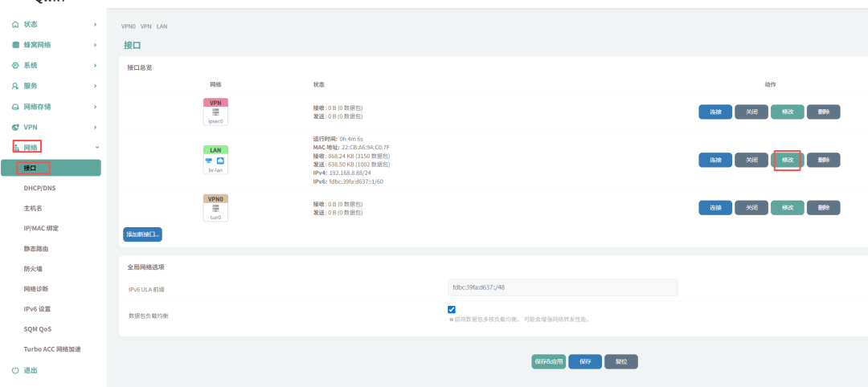The height and width of the screenshot is (387, 868).
Task: Click the ipsec0 VPN interface icon
Action: (x=215, y=112)
